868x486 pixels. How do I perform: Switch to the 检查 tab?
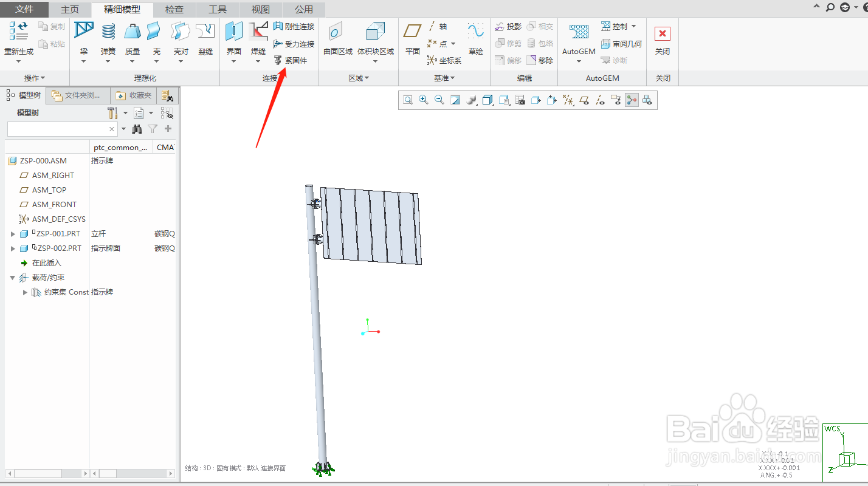174,9
